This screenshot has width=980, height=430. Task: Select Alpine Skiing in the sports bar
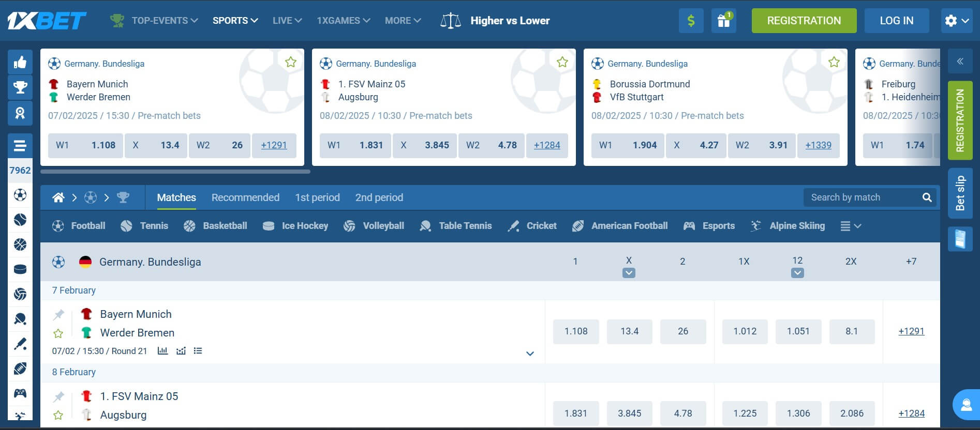788,226
